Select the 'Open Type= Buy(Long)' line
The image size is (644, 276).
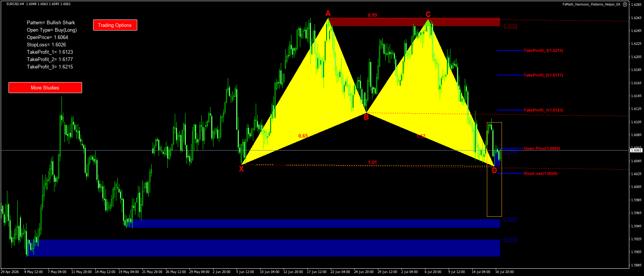(x=52, y=30)
